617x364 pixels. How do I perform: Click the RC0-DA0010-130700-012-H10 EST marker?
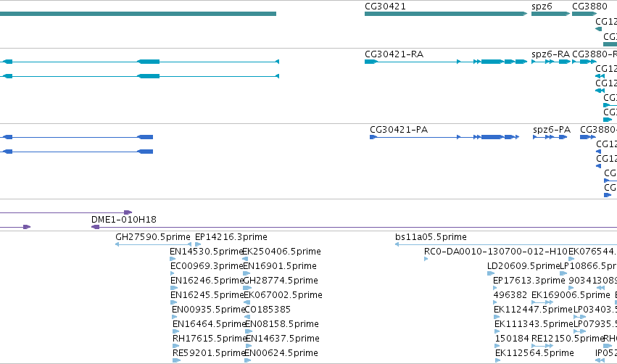point(426,259)
